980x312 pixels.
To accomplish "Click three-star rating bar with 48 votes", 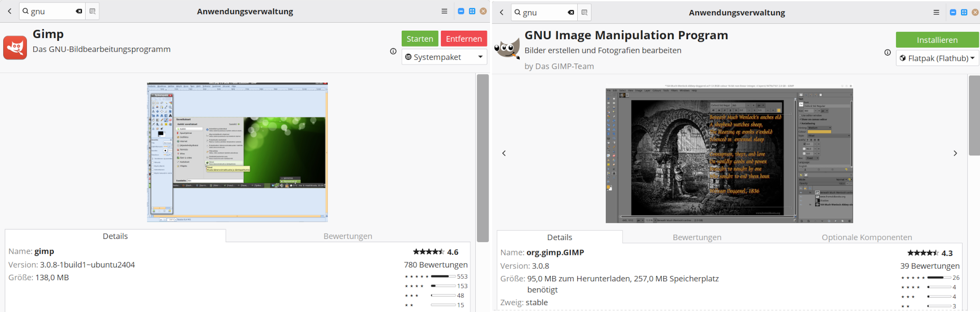I will tap(443, 296).
